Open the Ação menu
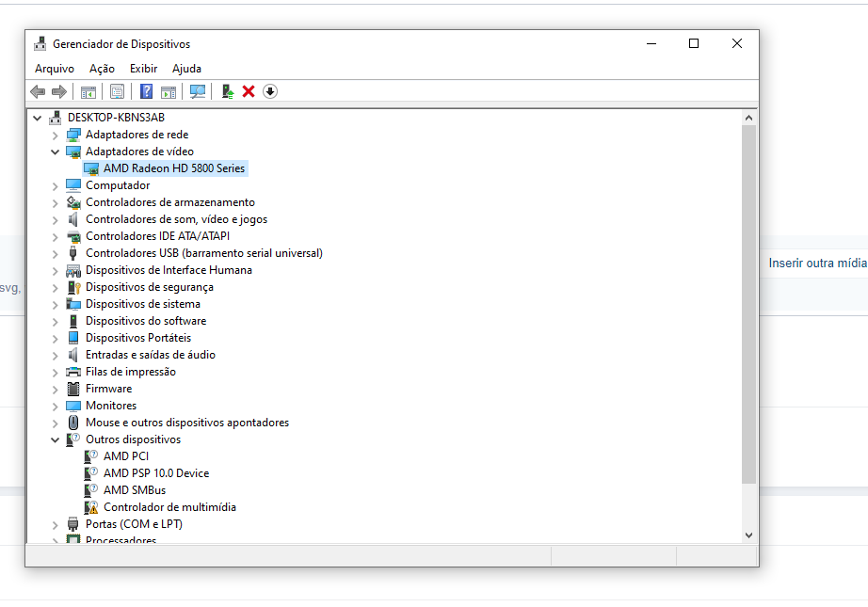This screenshot has width=868, height=607. click(102, 69)
